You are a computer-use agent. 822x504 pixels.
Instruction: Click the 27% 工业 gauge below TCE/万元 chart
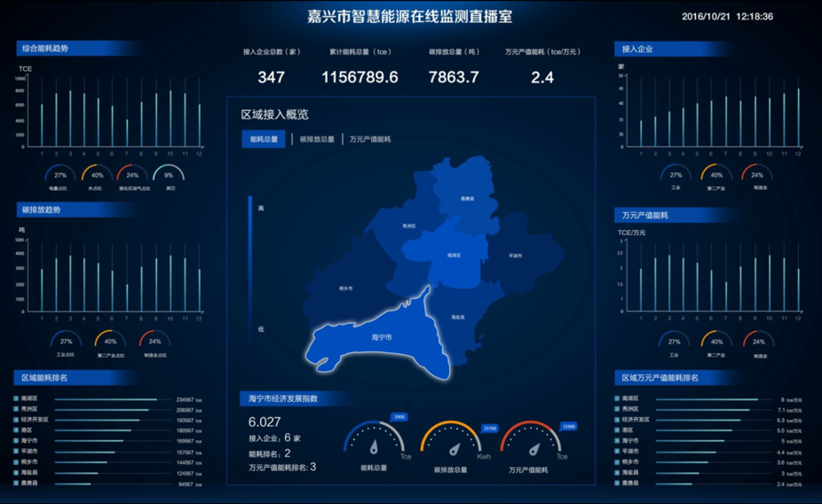coord(674,343)
